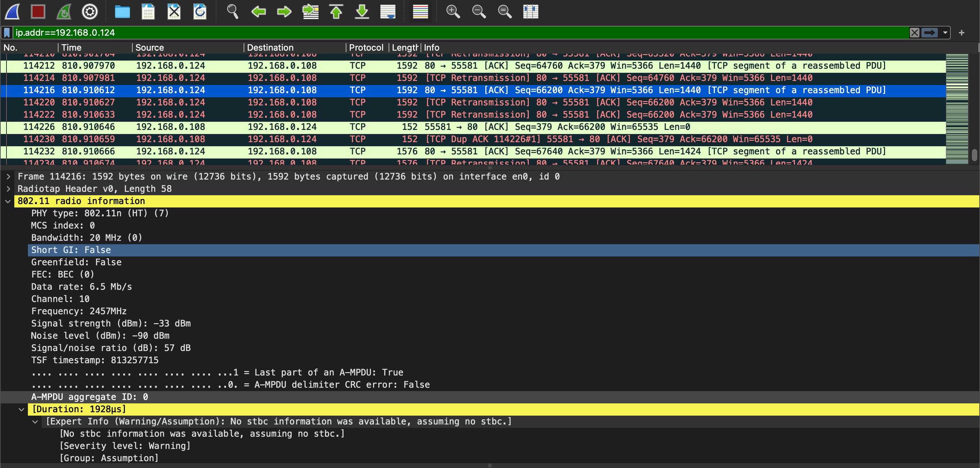Select Dup ACK packet 114230
Viewport: 980px width, 468px height.
coord(473,139)
